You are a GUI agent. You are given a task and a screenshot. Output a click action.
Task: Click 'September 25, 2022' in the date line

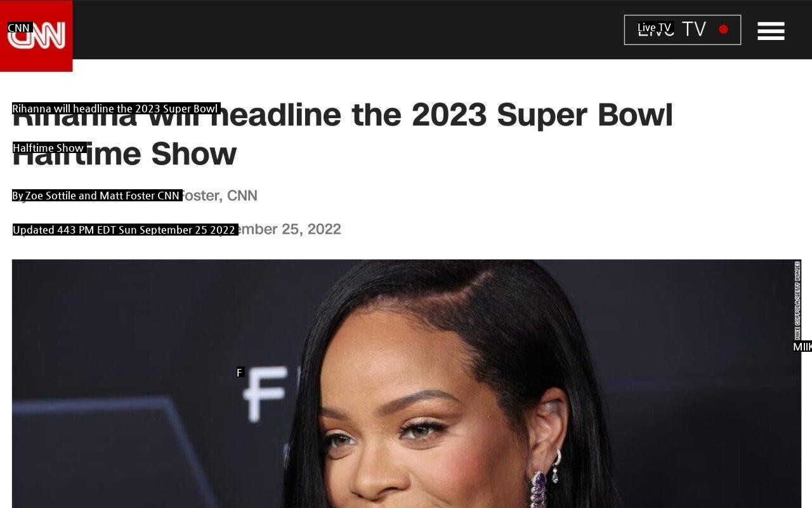[276, 229]
